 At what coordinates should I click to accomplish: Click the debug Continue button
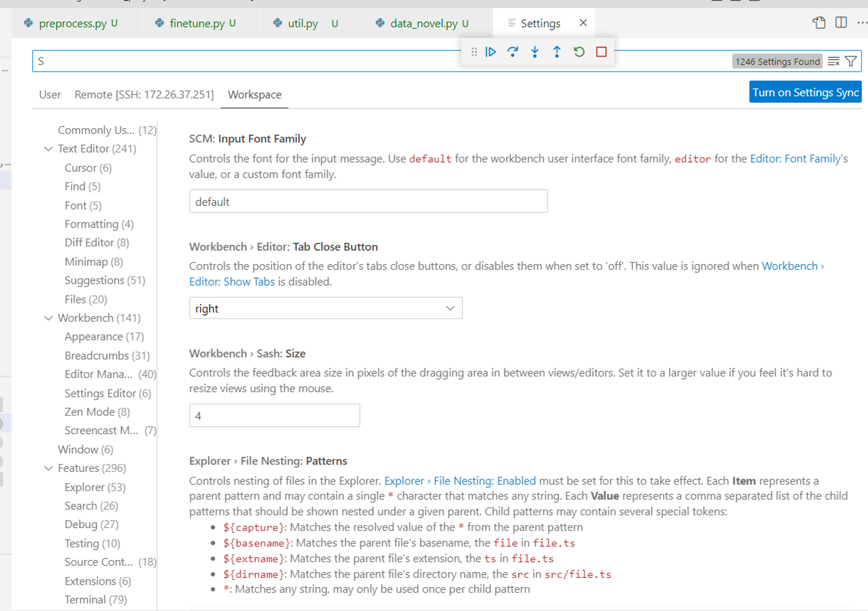click(x=490, y=52)
